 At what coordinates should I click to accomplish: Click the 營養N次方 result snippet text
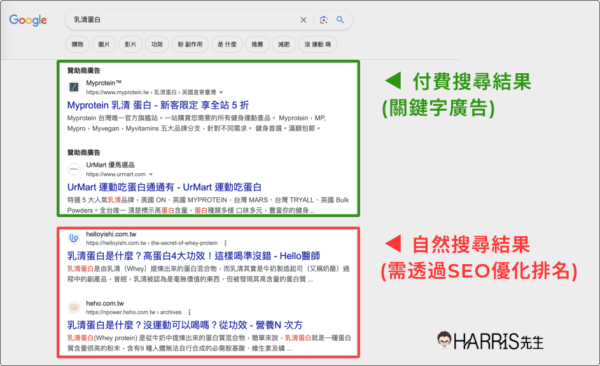(x=209, y=343)
